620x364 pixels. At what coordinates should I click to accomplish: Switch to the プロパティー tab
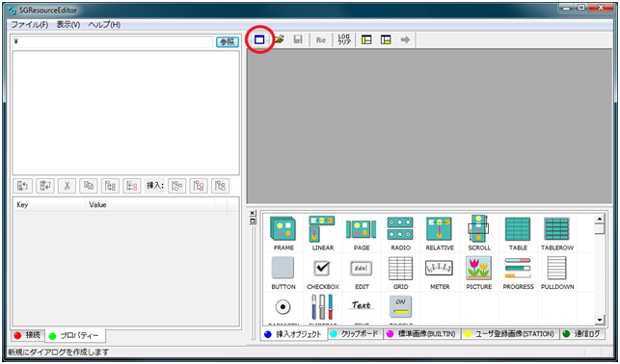point(75,336)
